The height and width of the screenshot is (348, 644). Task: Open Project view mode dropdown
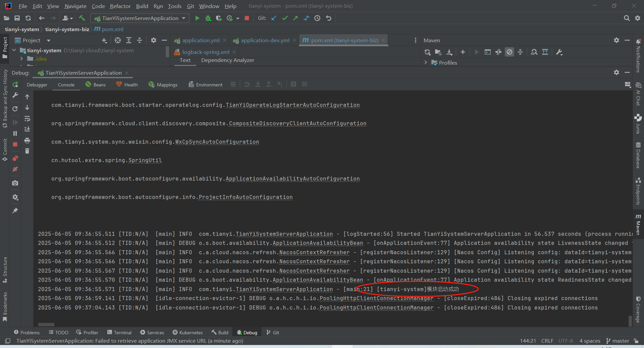[x=49, y=41]
